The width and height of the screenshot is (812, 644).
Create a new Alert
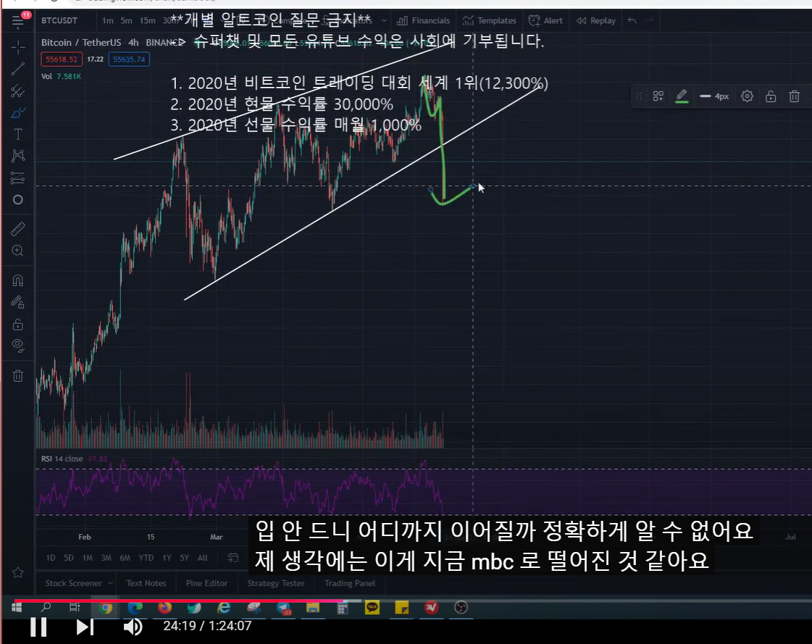pyautogui.click(x=546, y=21)
